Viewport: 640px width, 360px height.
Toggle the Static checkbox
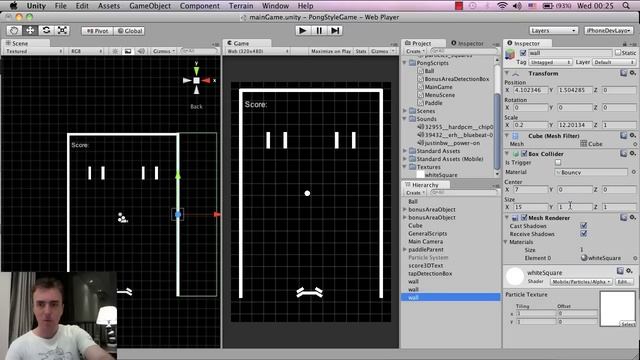(618, 53)
